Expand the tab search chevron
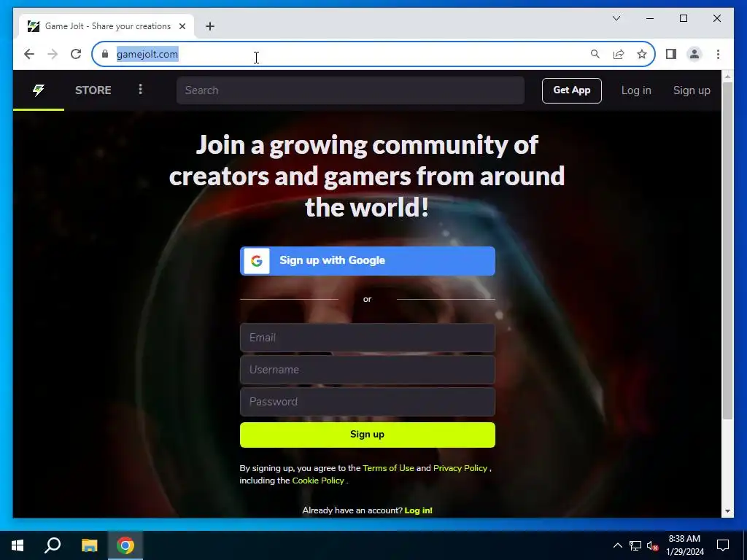This screenshot has width=747, height=560. click(x=616, y=18)
